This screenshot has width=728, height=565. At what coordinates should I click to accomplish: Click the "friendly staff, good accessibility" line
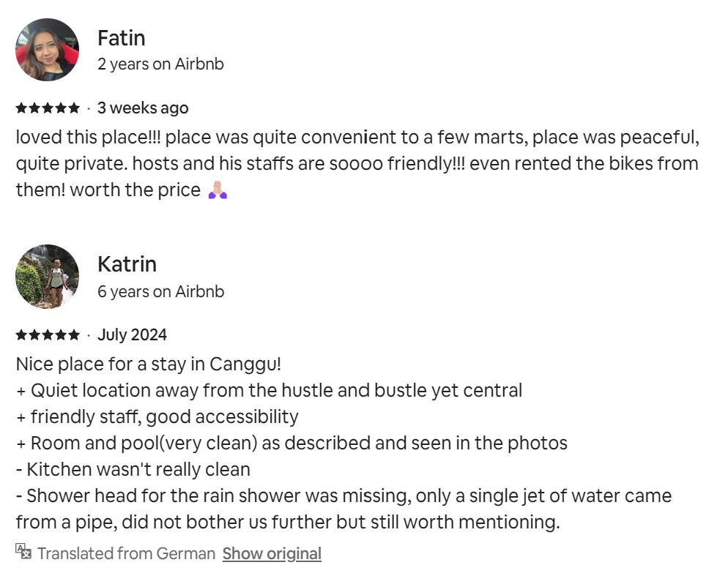(164, 416)
